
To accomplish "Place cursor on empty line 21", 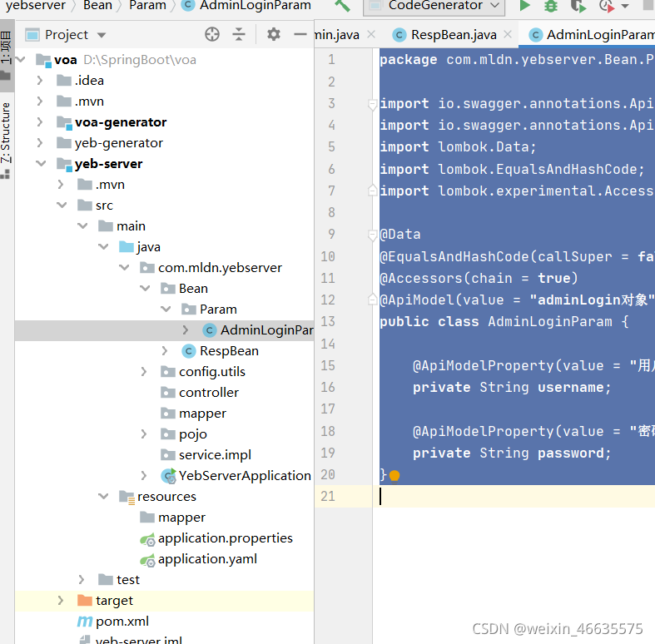I will (514, 496).
